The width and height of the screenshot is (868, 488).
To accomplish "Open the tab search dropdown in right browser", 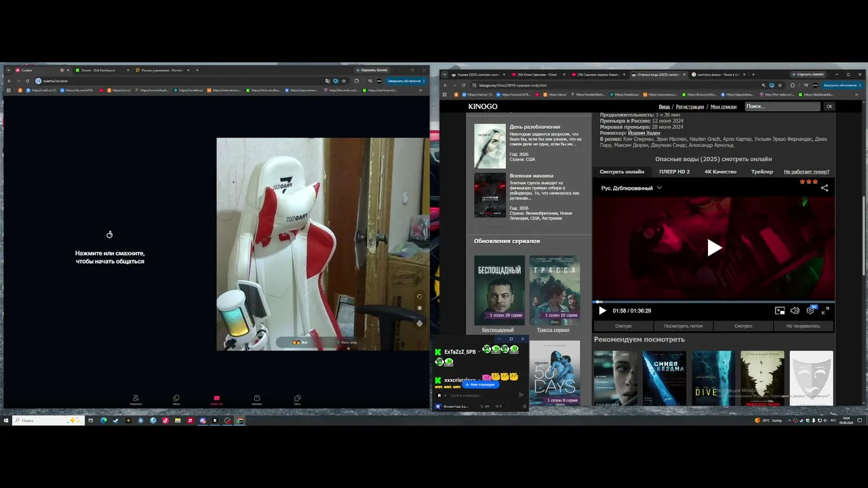I will click(444, 74).
